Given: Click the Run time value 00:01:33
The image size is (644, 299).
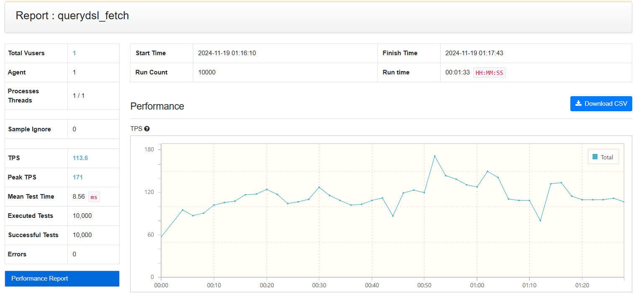Looking at the screenshot, I should pyautogui.click(x=458, y=72).
